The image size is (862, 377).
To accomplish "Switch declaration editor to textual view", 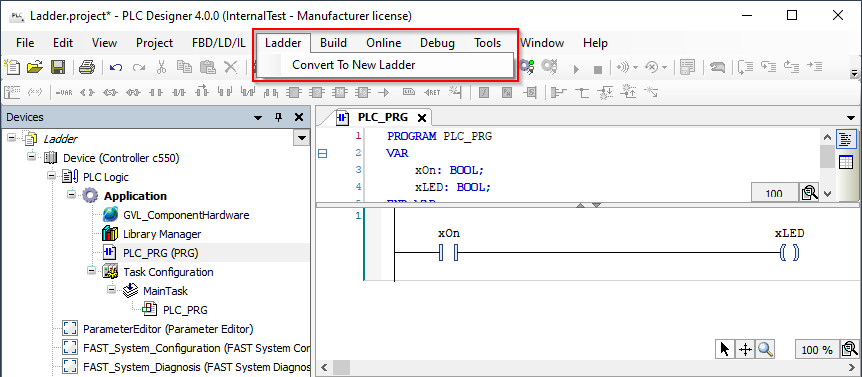I will point(845,139).
